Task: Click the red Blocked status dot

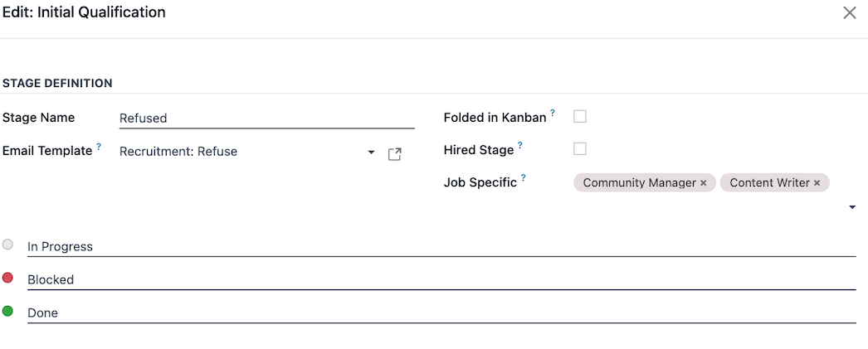Action: (8, 278)
